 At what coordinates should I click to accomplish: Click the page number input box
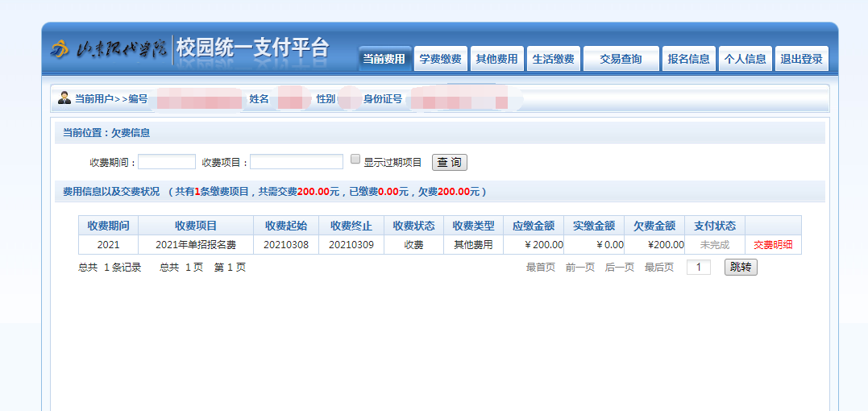698,268
